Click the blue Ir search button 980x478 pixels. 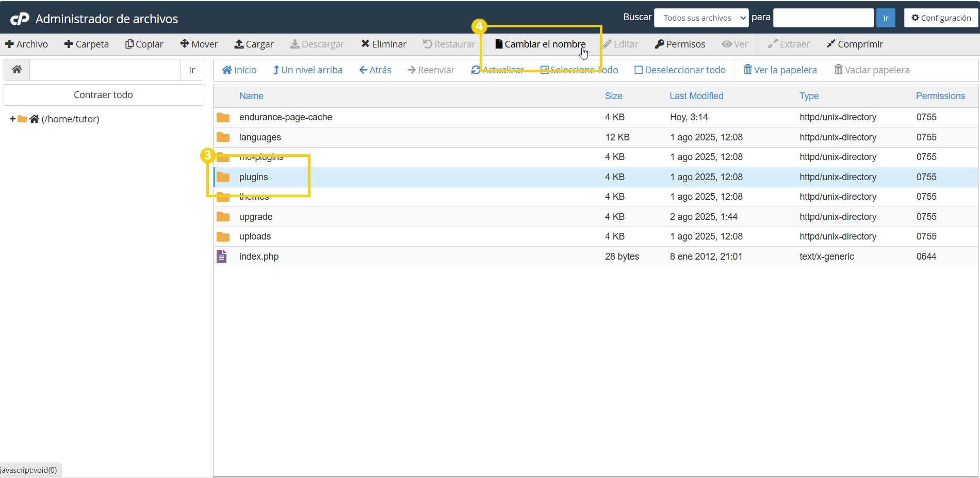pos(886,18)
